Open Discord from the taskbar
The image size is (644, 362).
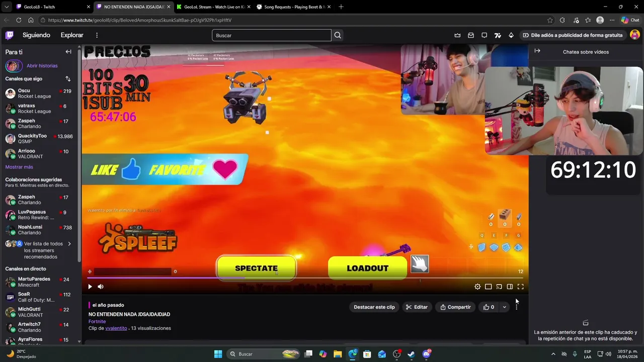[x=426, y=354]
